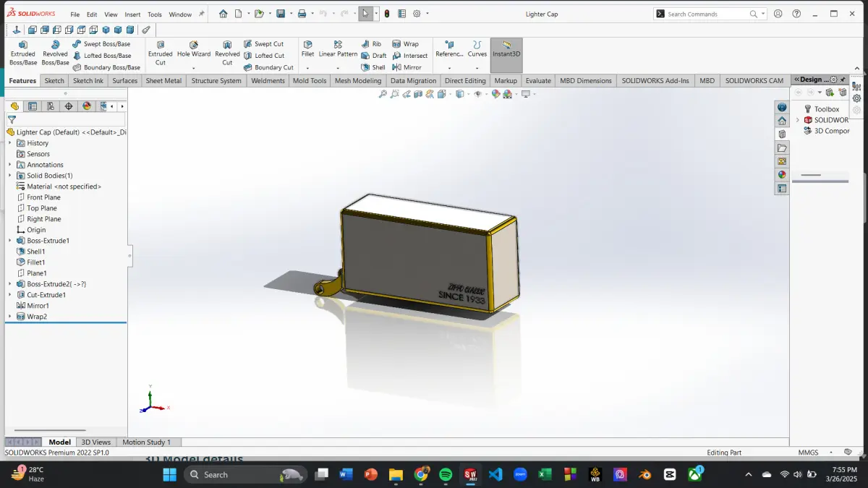Select the Linear Pattern tool

point(338,49)
